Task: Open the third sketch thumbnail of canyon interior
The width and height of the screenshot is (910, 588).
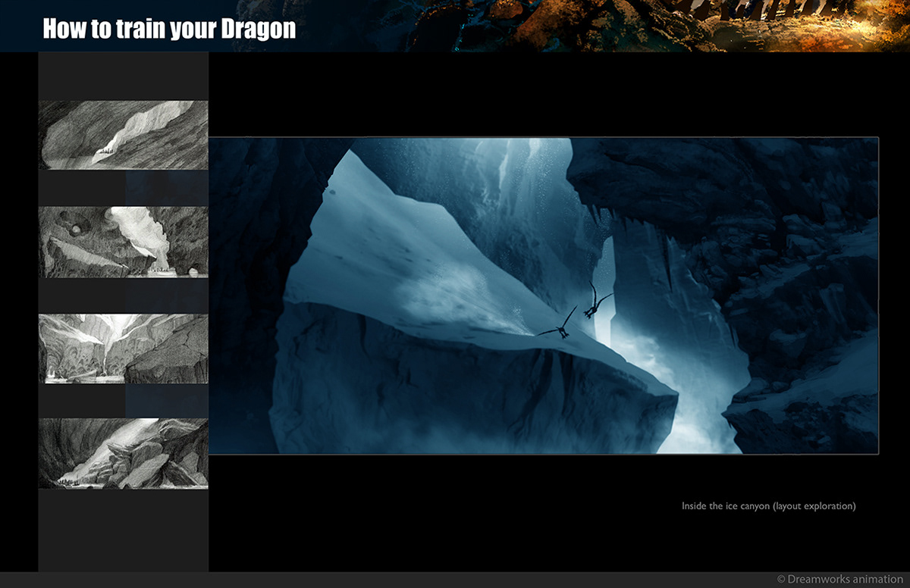Action: 124,349
